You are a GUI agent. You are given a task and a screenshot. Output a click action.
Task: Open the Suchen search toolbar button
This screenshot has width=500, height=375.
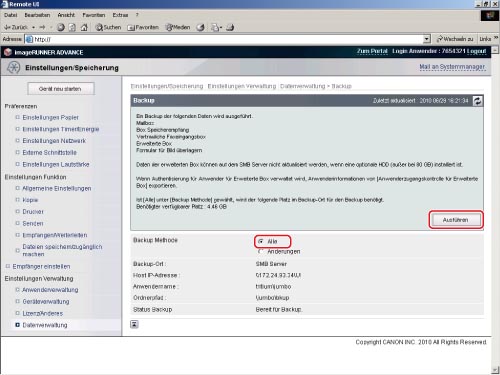108,27
